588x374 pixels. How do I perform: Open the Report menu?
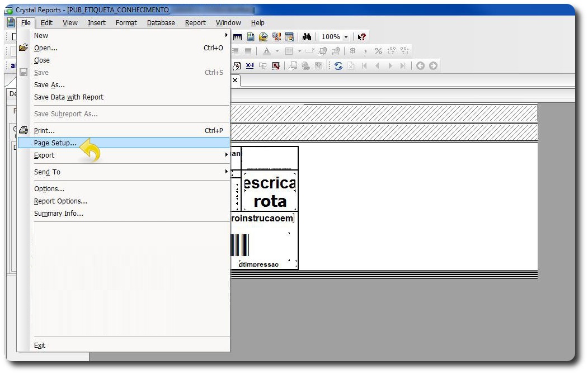(195, 23)
